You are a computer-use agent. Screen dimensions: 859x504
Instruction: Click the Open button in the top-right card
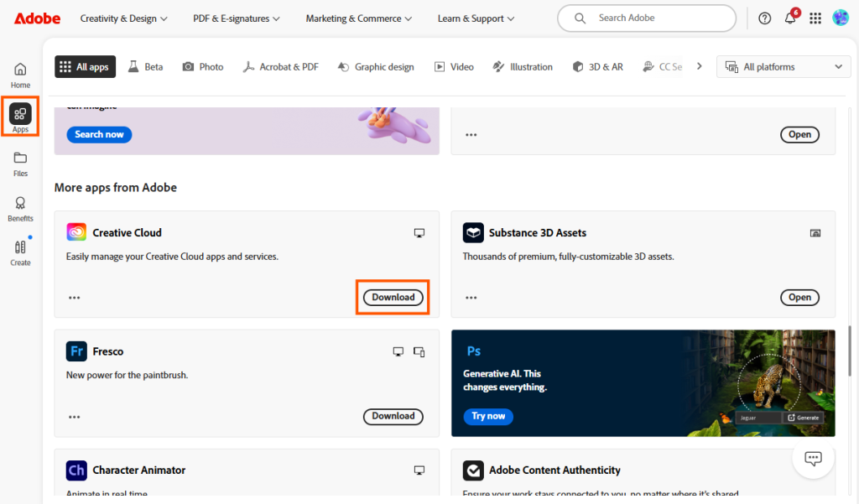[799, 135]
